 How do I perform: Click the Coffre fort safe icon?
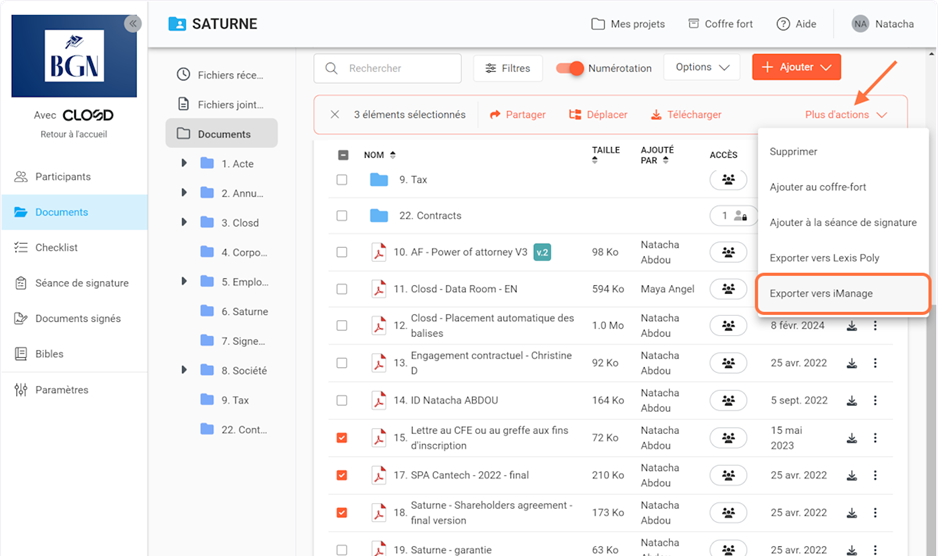coord(693,24)
